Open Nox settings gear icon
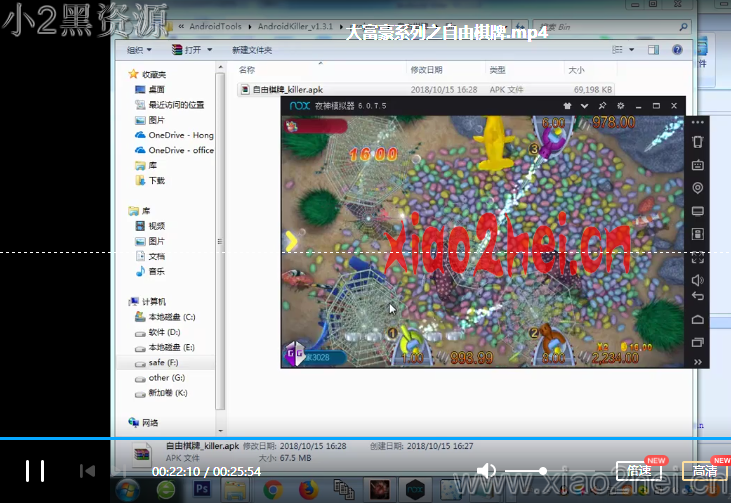 pos(621,106)
